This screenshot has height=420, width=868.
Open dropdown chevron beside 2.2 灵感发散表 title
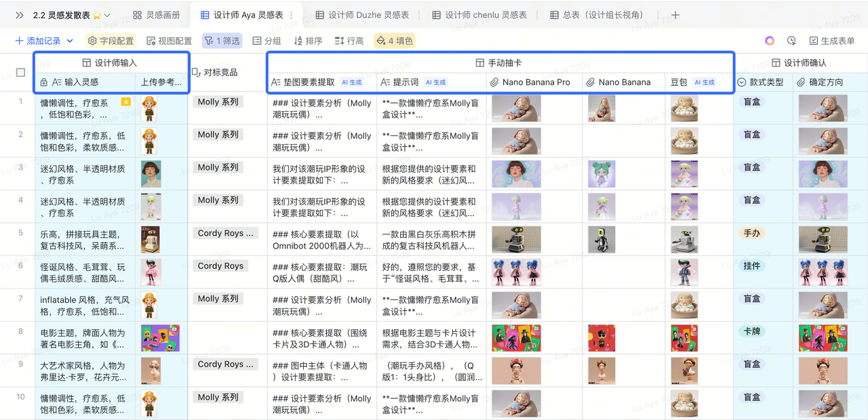click(107, 15)
